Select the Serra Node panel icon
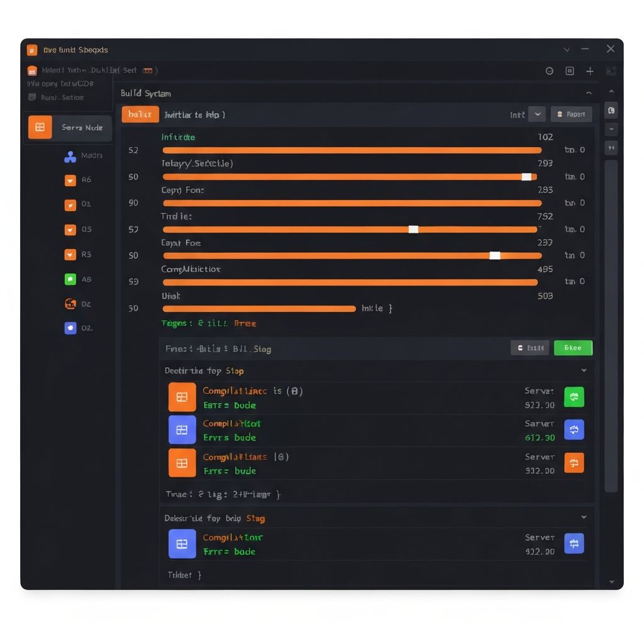644x644 pixels. (40, 127)
